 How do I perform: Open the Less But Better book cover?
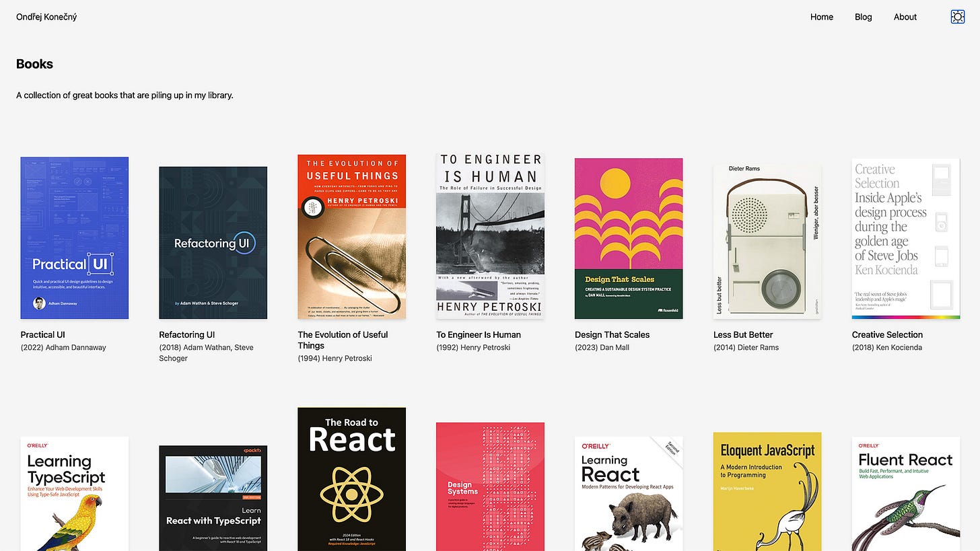[x=767, y=241]
